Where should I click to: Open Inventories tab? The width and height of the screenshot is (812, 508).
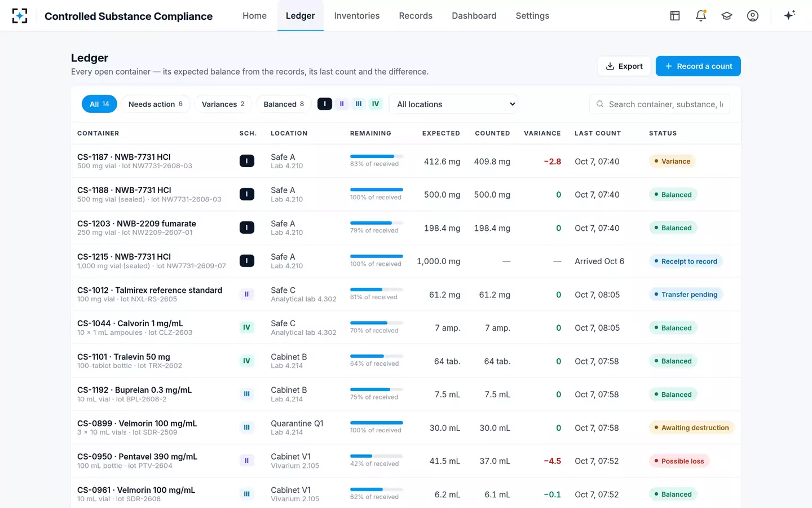pyautogui.click(x=357, y=16)
